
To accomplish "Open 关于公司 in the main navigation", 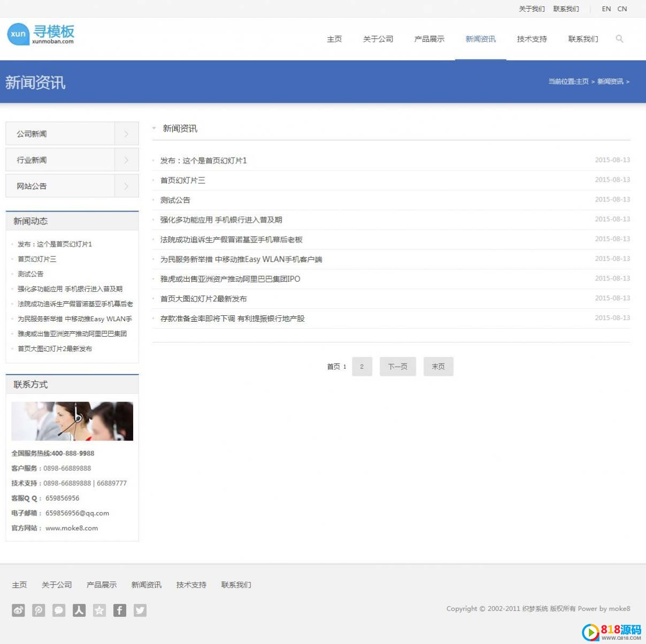I will (378, 39).
